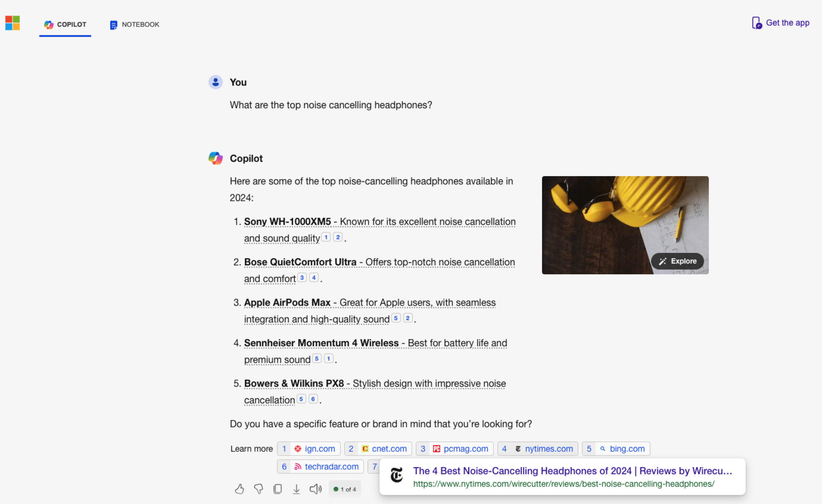The height and width of the screenshot is (504, 822).
Task: Click the read aloud speaker icon
Action: (315, 489)
